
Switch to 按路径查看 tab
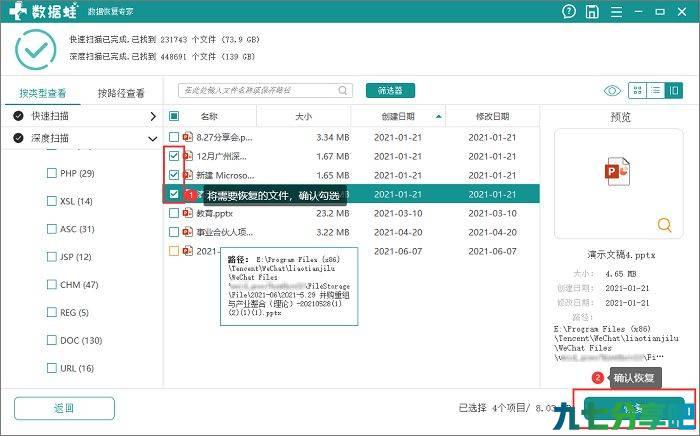(121, 93)
